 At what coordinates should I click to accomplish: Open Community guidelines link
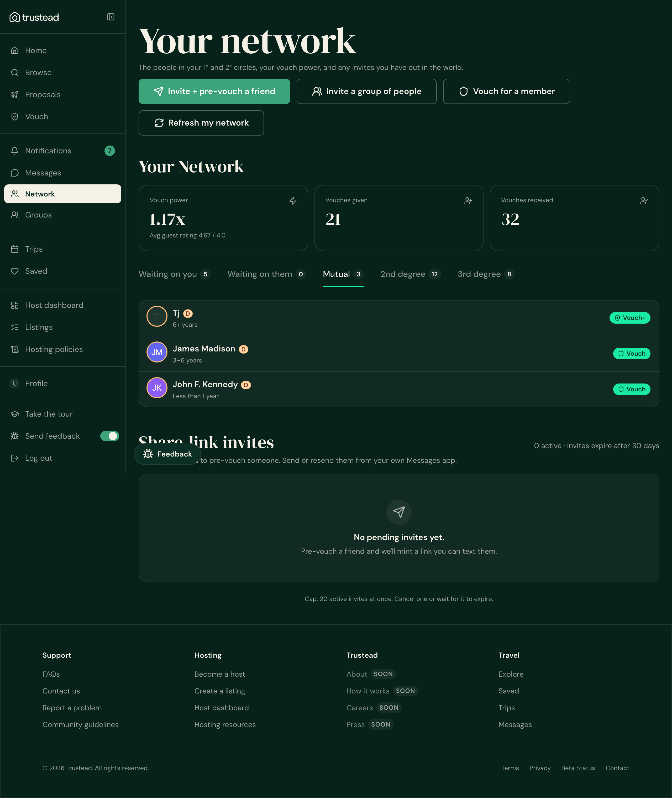point(80,724)
